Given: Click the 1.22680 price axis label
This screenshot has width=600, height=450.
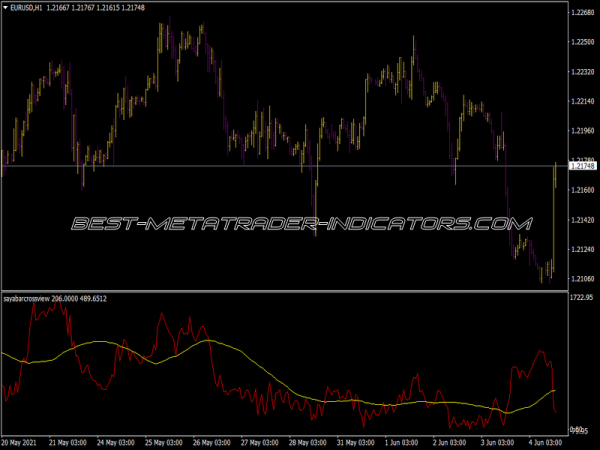Looking at the screenshot, I should pyautogui.click(x=581, y=13).
